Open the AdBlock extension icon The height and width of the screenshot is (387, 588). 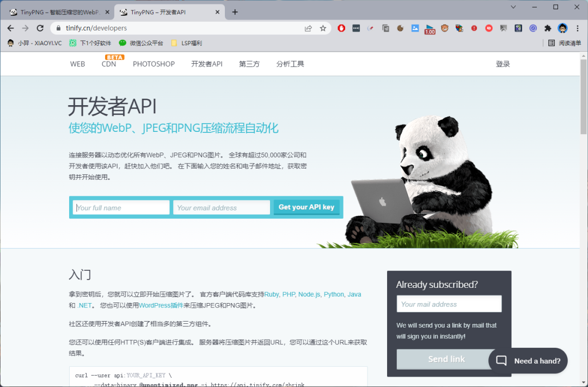[x=341, y=28]
